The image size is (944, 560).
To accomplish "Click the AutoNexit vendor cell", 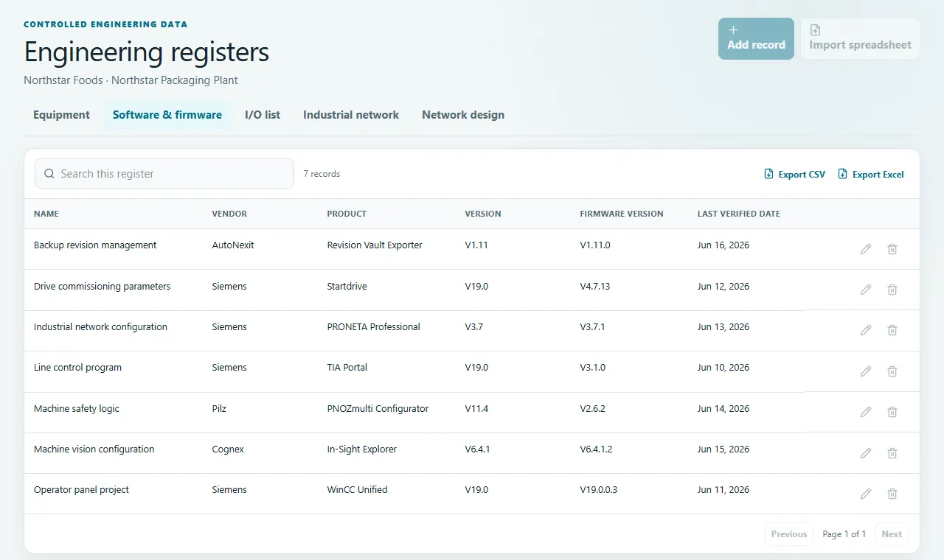I will (x=233, y=245).
